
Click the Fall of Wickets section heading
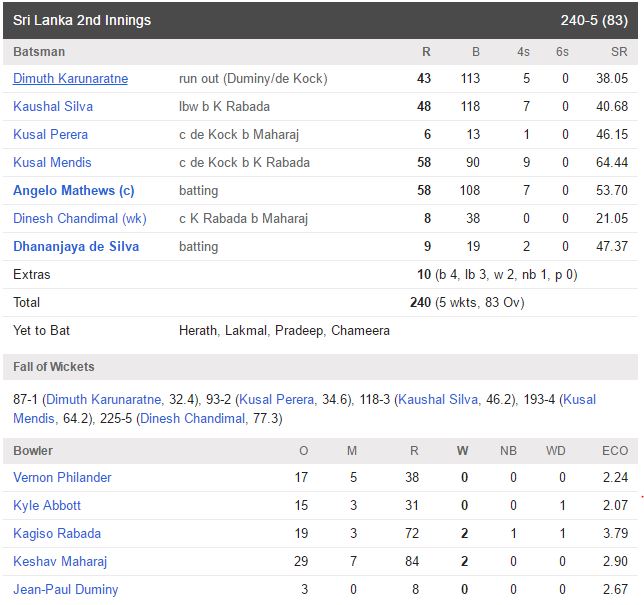coord(54,367)
